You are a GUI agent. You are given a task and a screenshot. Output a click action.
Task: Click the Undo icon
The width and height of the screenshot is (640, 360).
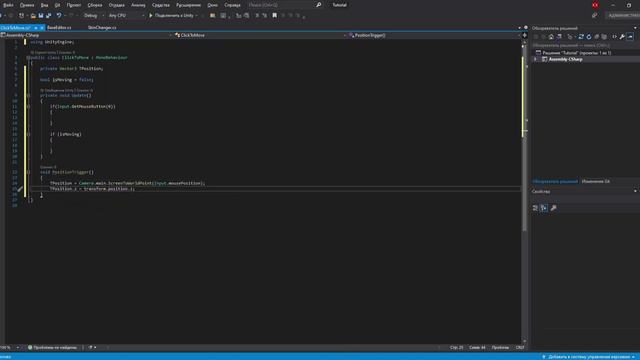pos(59,16)
